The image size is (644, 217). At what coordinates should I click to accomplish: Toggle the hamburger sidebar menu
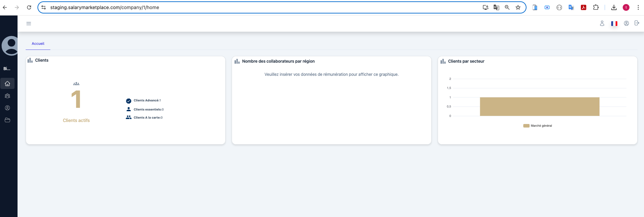pos(29,24)
